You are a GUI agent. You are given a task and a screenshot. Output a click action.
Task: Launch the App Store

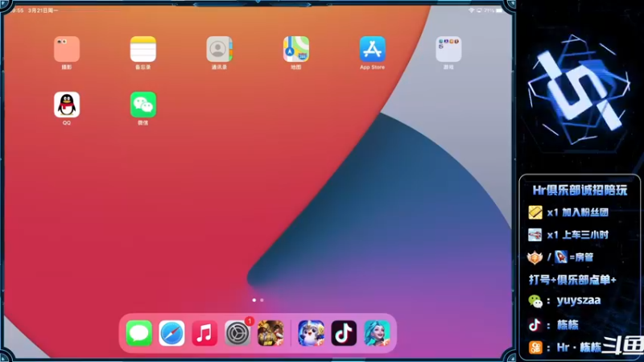coord(372,49)
